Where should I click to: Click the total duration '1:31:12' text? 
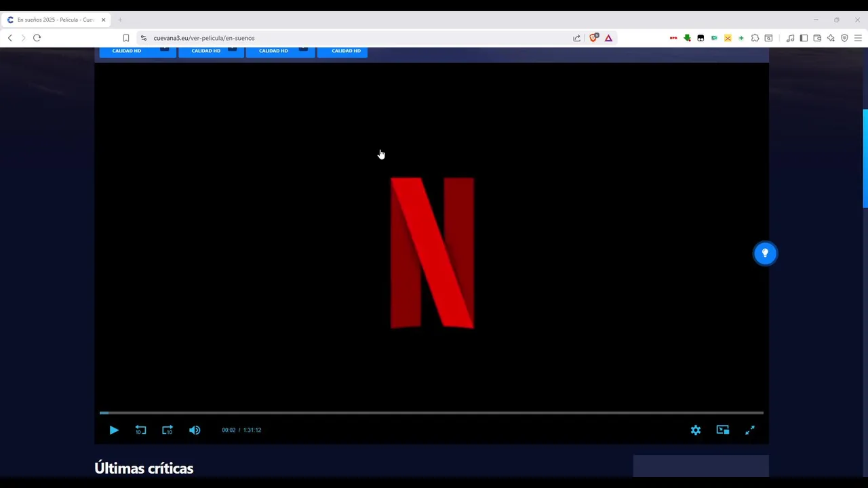coord(252,430)
